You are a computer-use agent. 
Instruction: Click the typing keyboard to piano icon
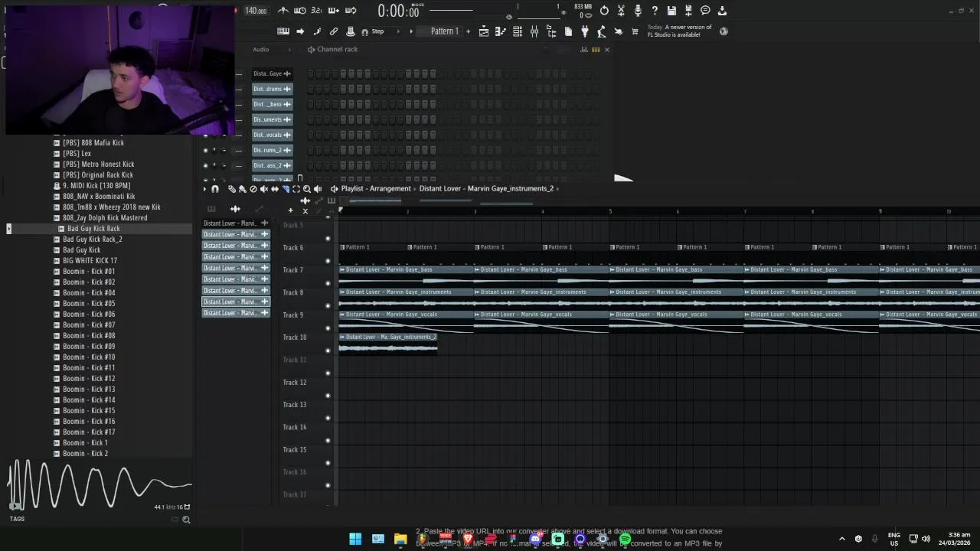click(x=283, y=31)
